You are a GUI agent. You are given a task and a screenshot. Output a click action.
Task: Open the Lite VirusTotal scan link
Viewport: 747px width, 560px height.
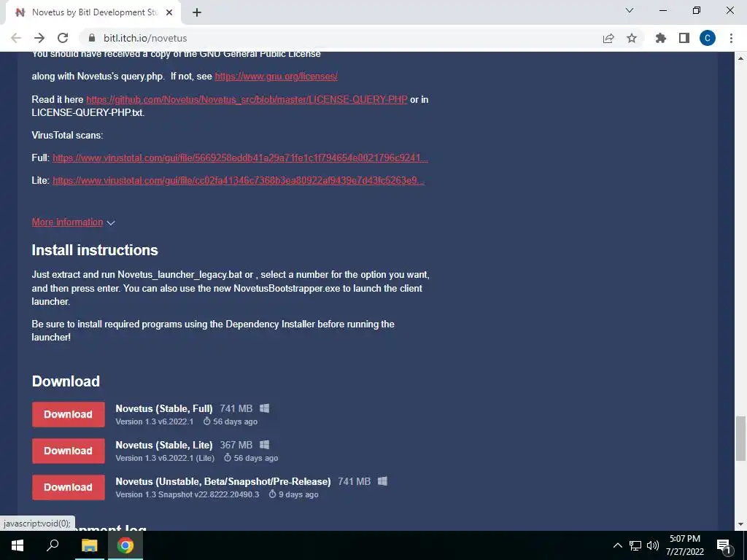(x=239, y=181)
